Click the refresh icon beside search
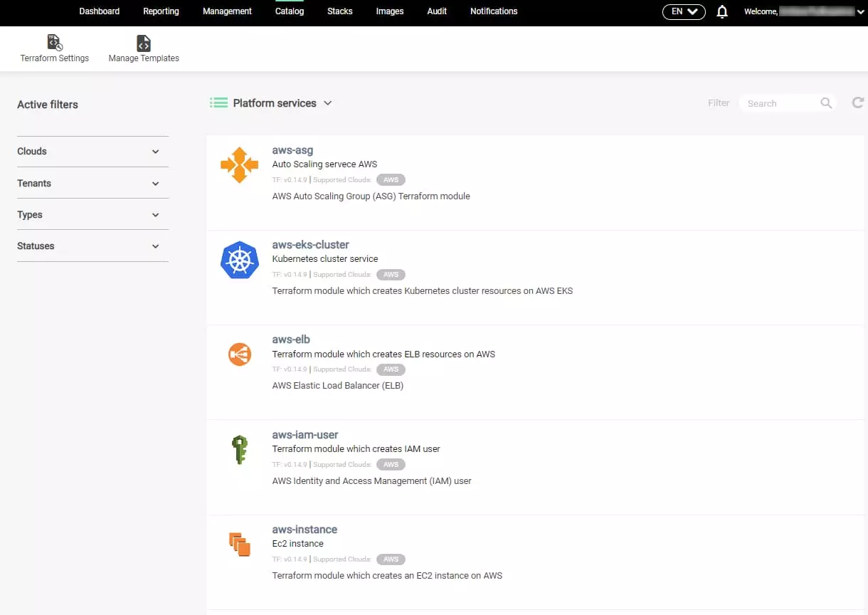Image resolution: width=868 pixels, height=615 pixels. [858, 103]
